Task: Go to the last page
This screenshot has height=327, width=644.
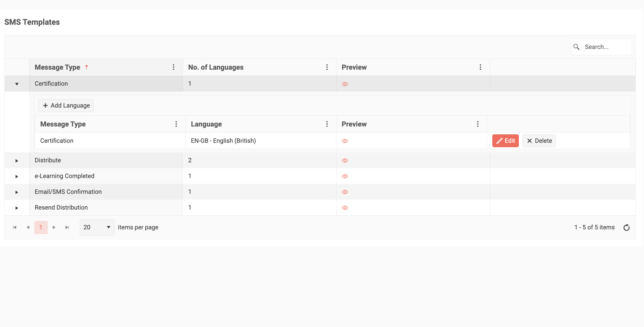Action: pos(67,227)
